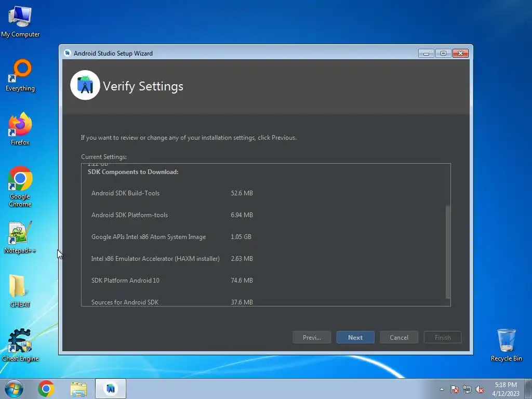Close the Android Studio Setup Wizard
Image resolution: width=532 pixels, height=399 pixels.
point(460,54)
